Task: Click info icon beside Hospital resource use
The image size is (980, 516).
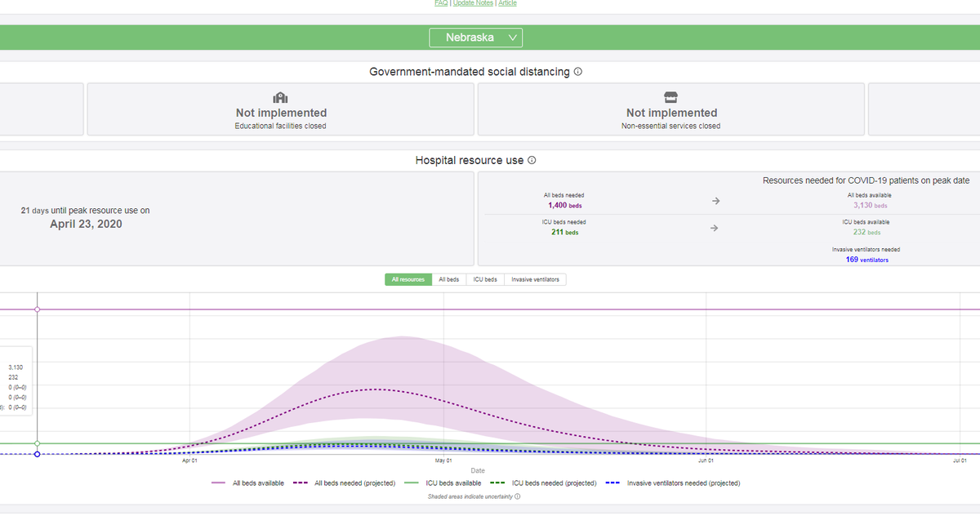Action: (532, 160)
